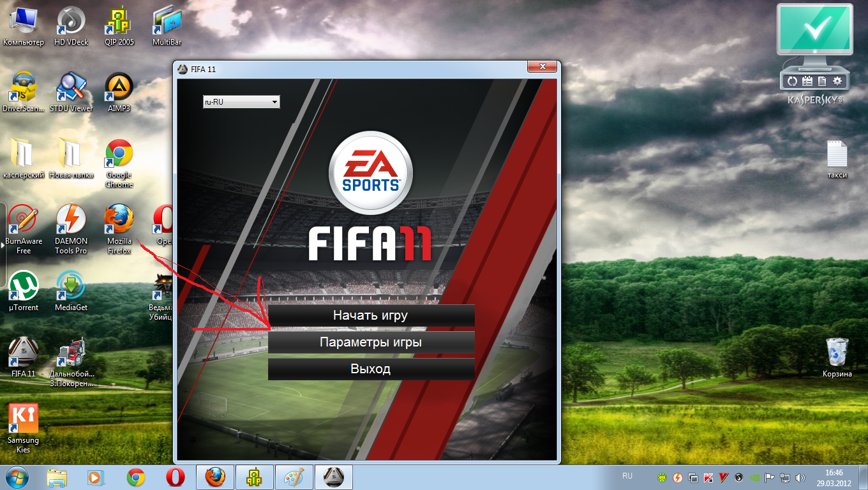
Task: Switch to Paint on the taskbar
Action: point(294,477)
